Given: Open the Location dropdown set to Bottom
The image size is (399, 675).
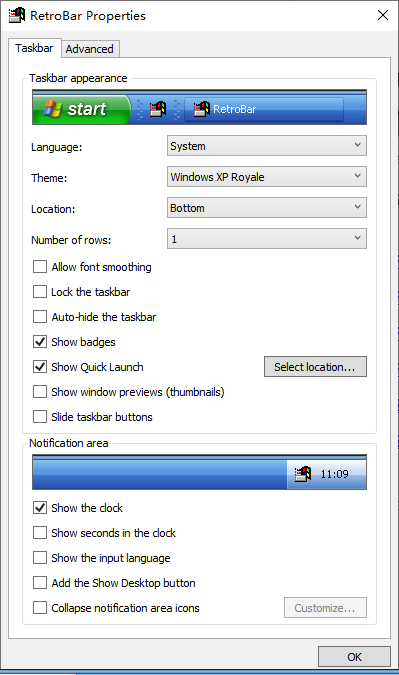Looking at the screenshot, I should click(x=267, y=208).
